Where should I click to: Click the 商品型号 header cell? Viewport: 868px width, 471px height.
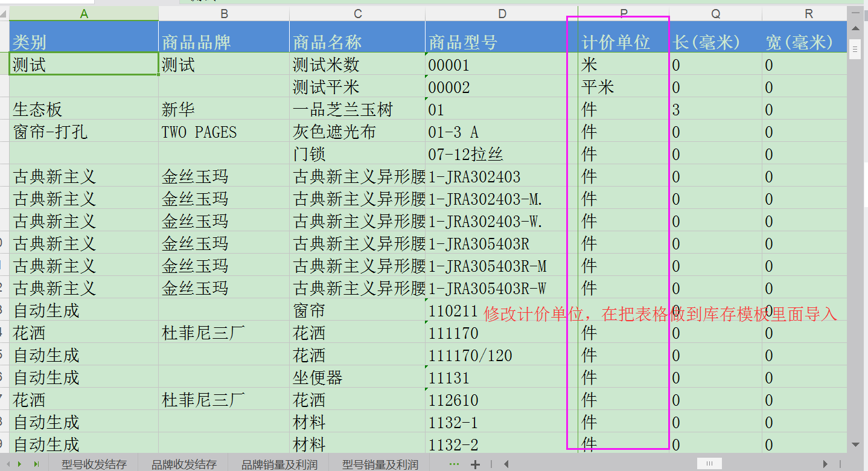(502, 37)
